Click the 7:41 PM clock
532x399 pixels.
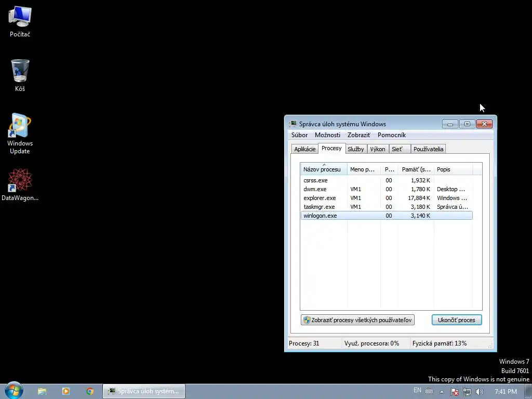tap(506, 392)
